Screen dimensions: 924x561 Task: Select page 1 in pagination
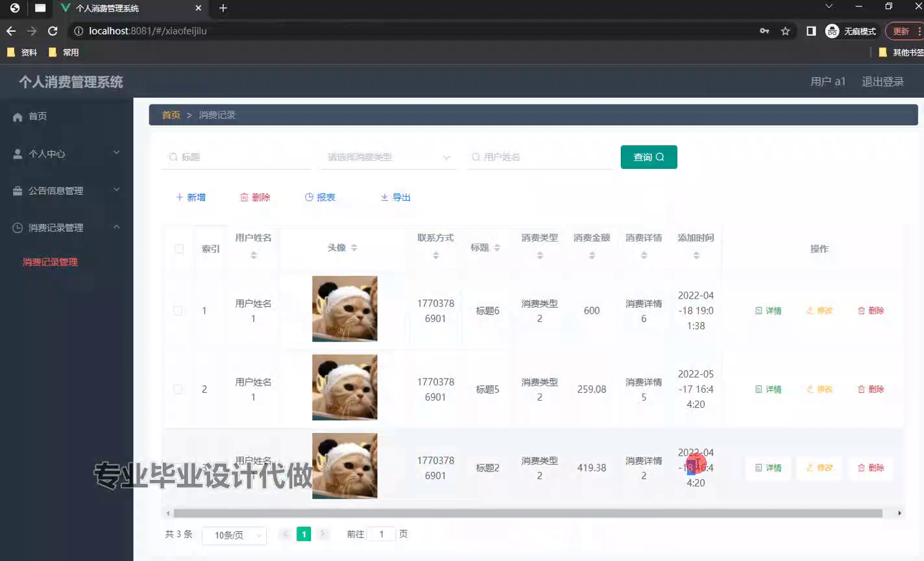tap(304, 534)
